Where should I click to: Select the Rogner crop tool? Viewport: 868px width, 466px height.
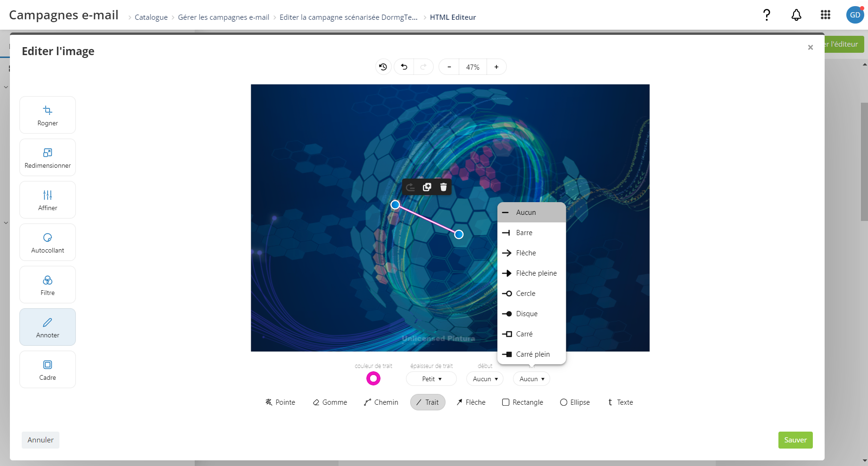48,115
